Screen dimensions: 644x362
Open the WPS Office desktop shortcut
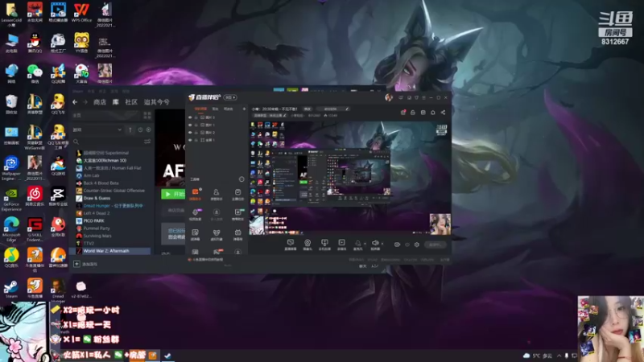click(x=81, y=12)
